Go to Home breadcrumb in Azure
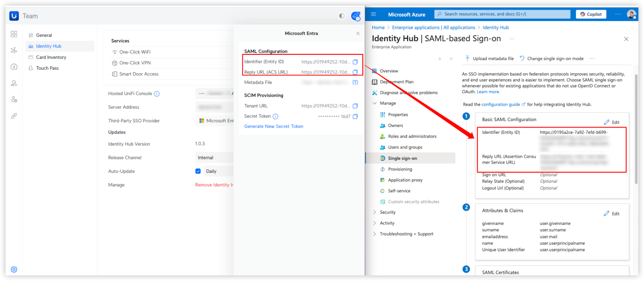Image resolution: width=644 pixels, height=281 pixels. coord(378,27)
